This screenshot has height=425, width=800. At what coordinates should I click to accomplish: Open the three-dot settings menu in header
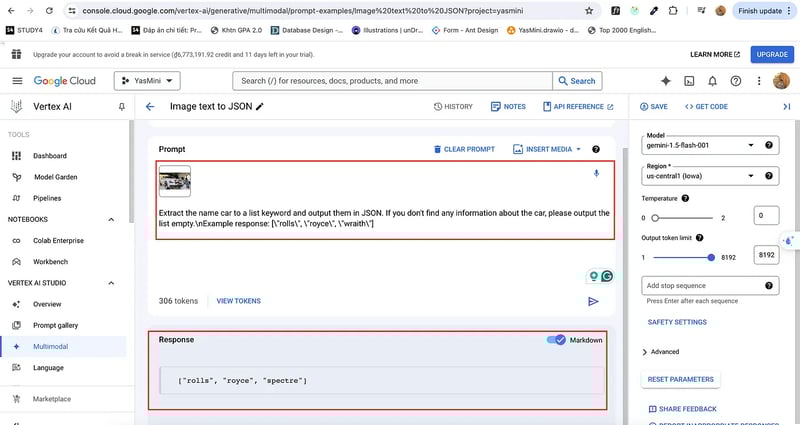[759, 81]
